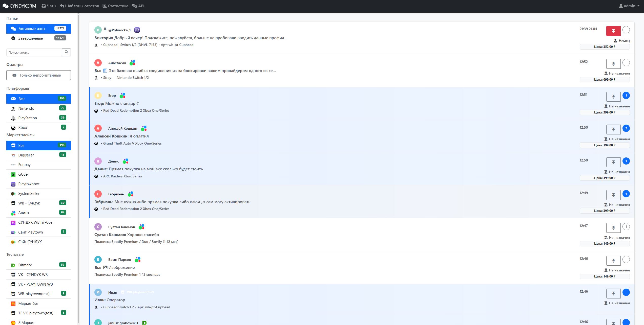Screen dimensions: 644x325
Task: Expand the admin user dropdown
Action: [629, 6]
